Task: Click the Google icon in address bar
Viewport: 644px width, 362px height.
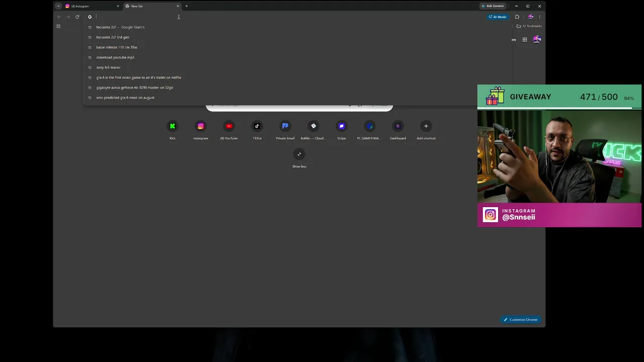Action: (x=90, y=17)
